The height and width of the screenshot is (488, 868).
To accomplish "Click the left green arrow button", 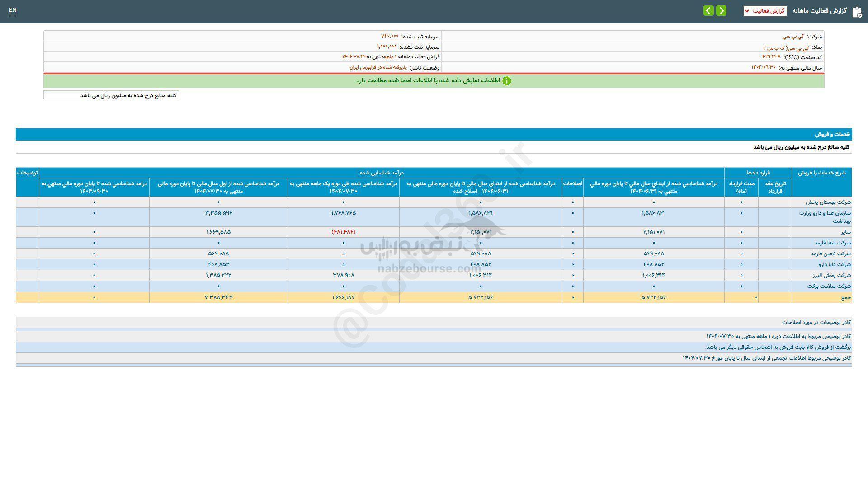I will coord(708,10).
